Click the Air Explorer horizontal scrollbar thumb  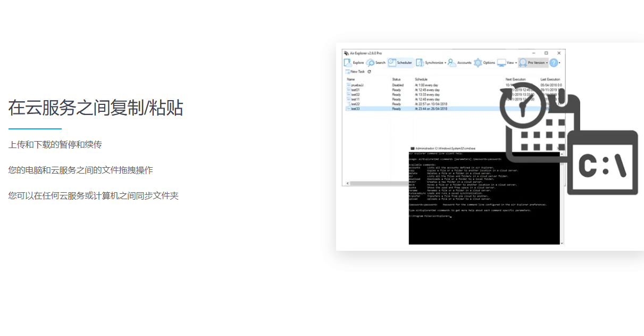(379, 183)
